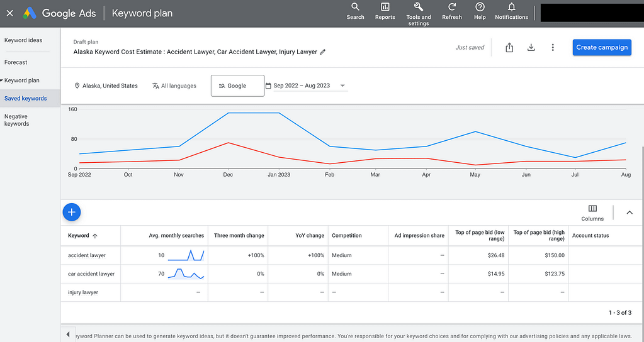Click the $150.00 high bid value

tap(555, 255)
